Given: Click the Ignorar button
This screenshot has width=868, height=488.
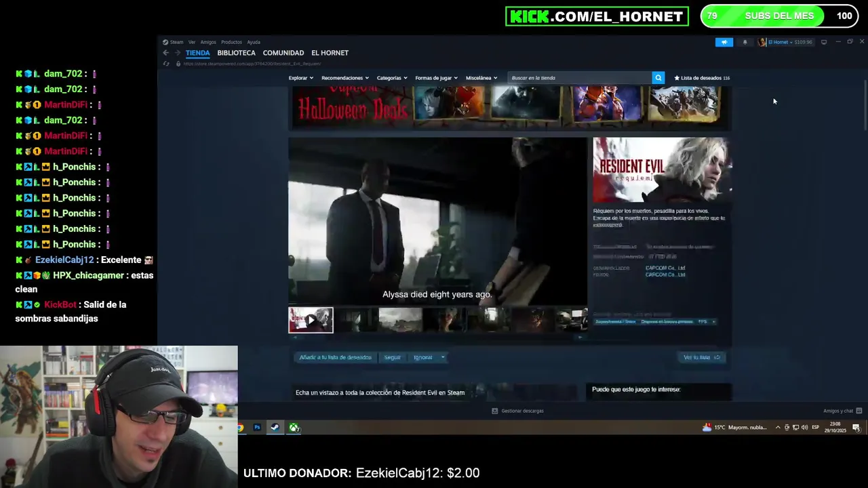Looking at the screenshot, I should (423, 357).
